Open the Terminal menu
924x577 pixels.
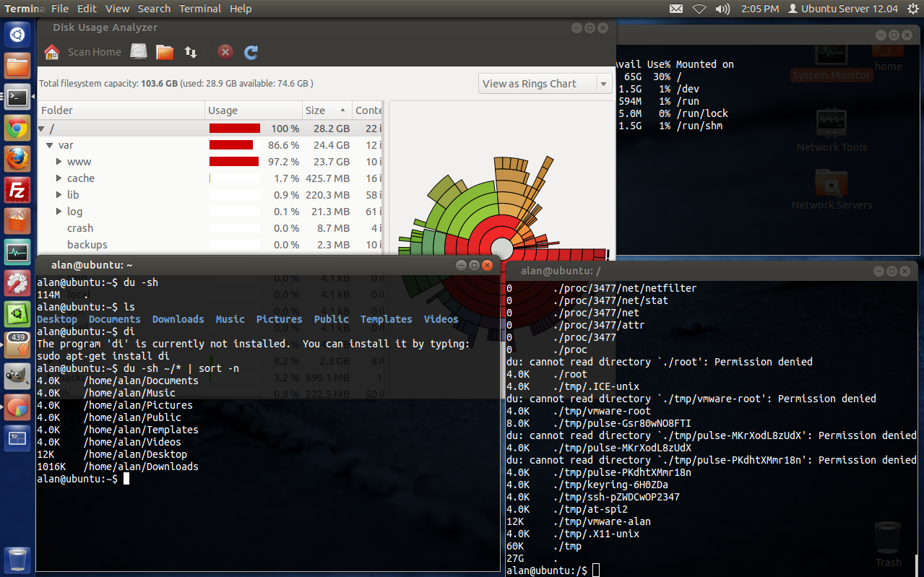pyautogui.click(x=200, y=9)
